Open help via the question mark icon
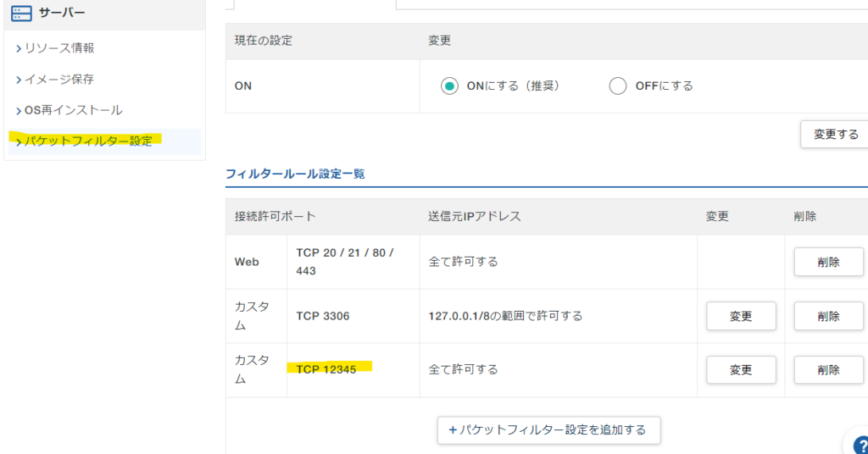Viewport: 868px width, 454px height. click(x=858, y=443)
